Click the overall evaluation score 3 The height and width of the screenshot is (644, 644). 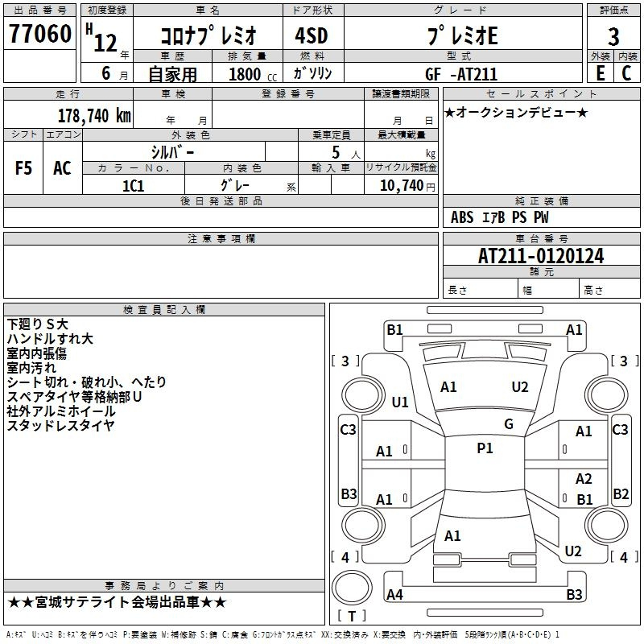point(613,36)
